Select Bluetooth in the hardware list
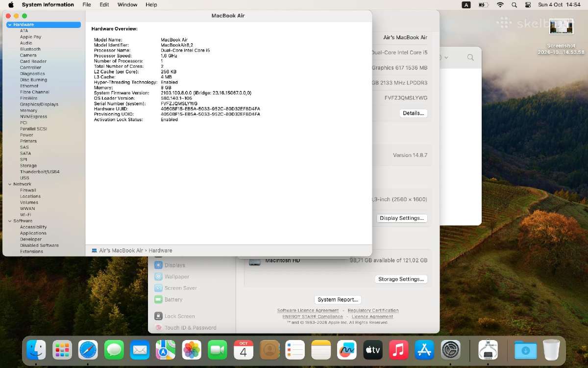 pyautogui.click(x=30, y=49)
